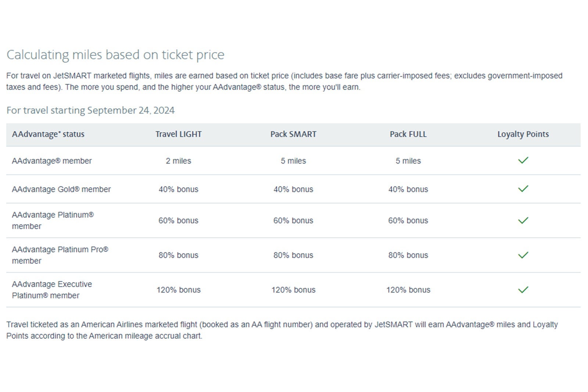Click the Platinum Pro Loyalty Points checkmark

(523, 255)
